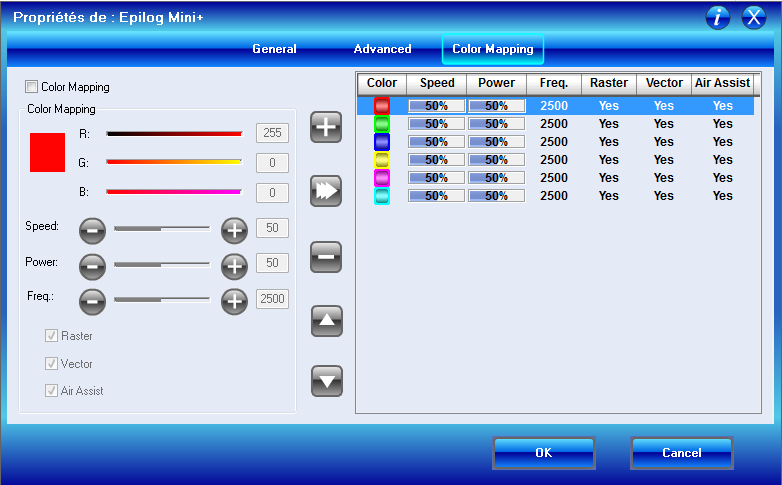Click the cyan row's Air Assist Yes cell
782x485 pixels.
[723, 196]
